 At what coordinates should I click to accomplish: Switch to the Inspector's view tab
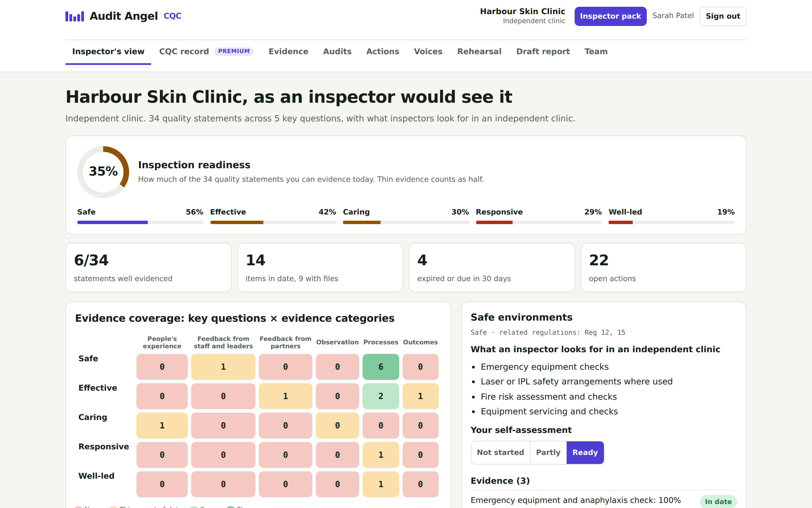click(x=108, y=51)
